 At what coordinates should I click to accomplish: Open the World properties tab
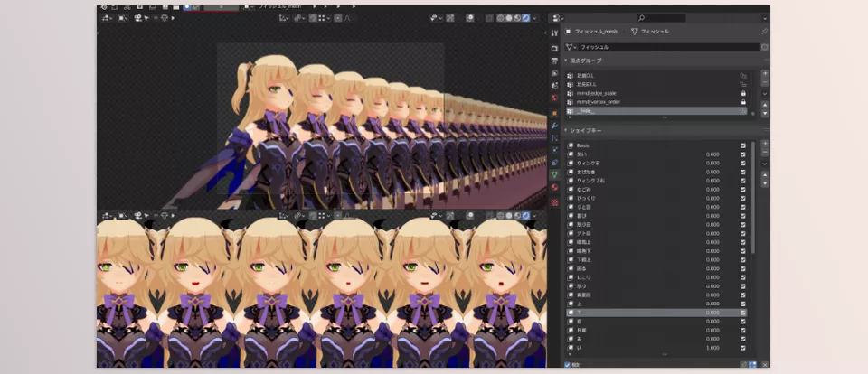(x=554, y=98)
